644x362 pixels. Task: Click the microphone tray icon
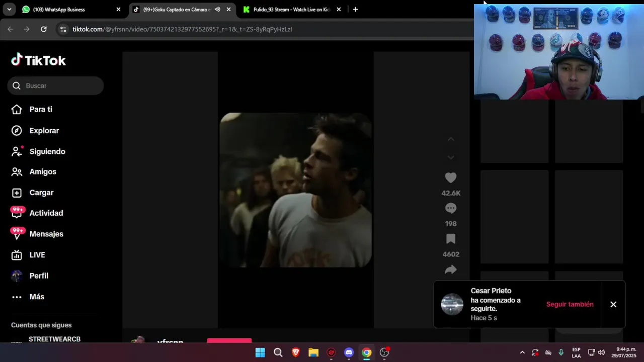(x=561, y=352)
